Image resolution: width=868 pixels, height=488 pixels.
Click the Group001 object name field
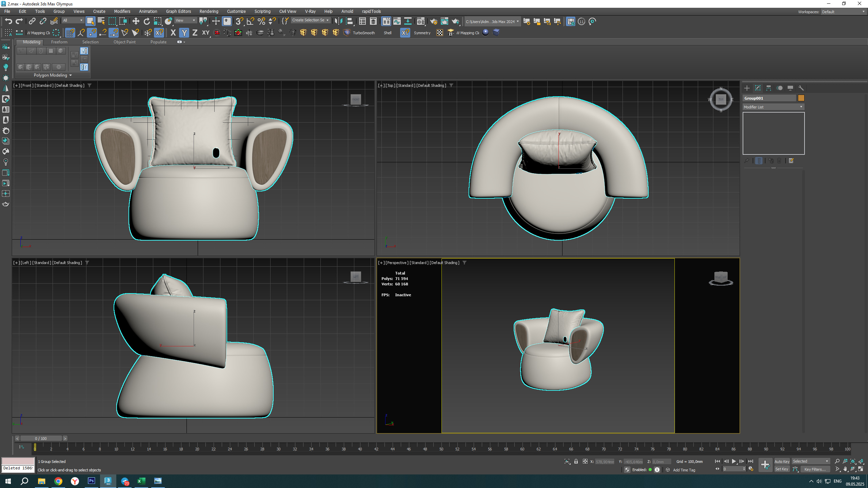pos(769,98)
